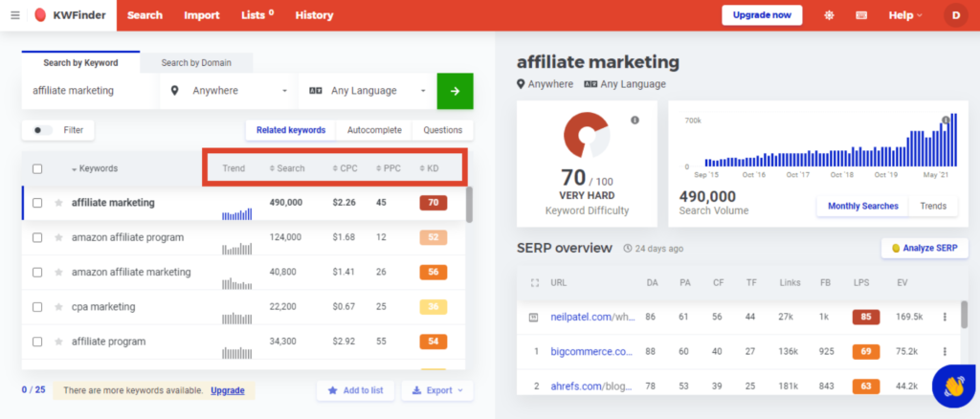Open the waving hand chat widget
The height and width of the screenshot is (419, 980).
954,386
